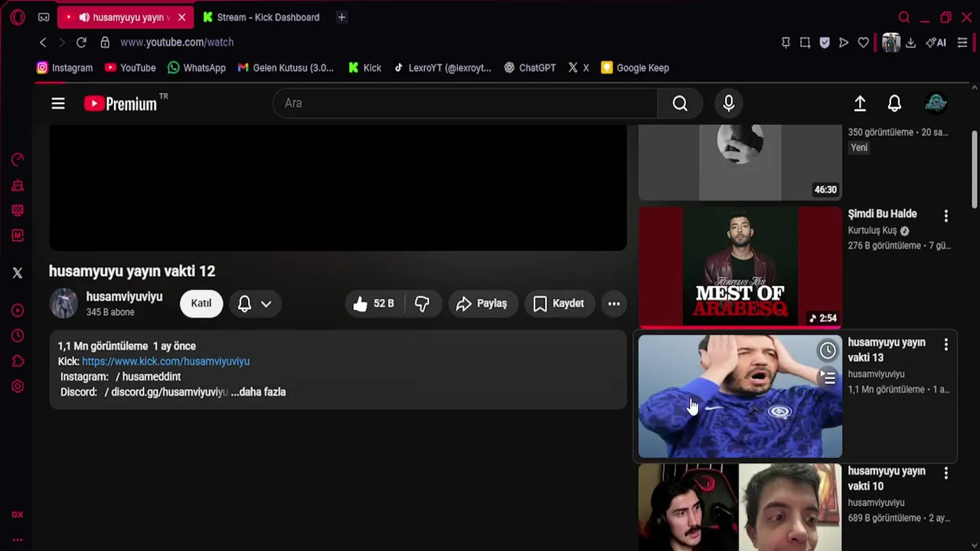This screenshot has height=551, width=980.
Task: Open a new tab with plus button
Action: 341,17
